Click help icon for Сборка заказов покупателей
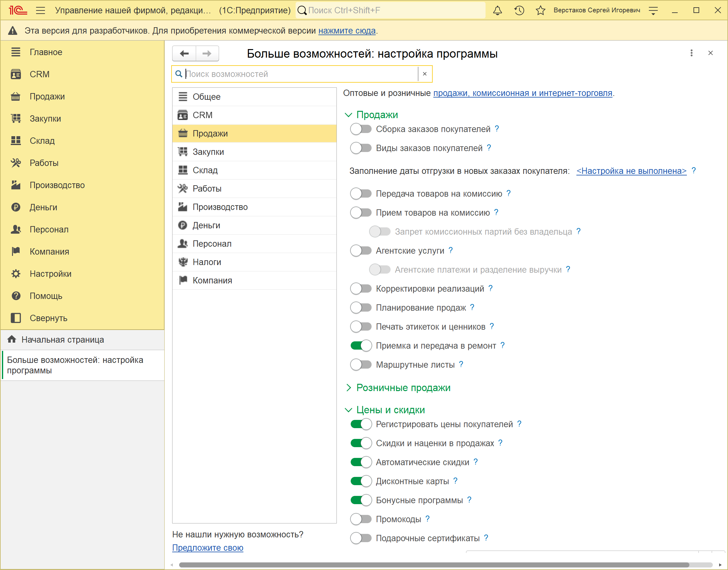The image size is (728, 570). tap(497, 129)
